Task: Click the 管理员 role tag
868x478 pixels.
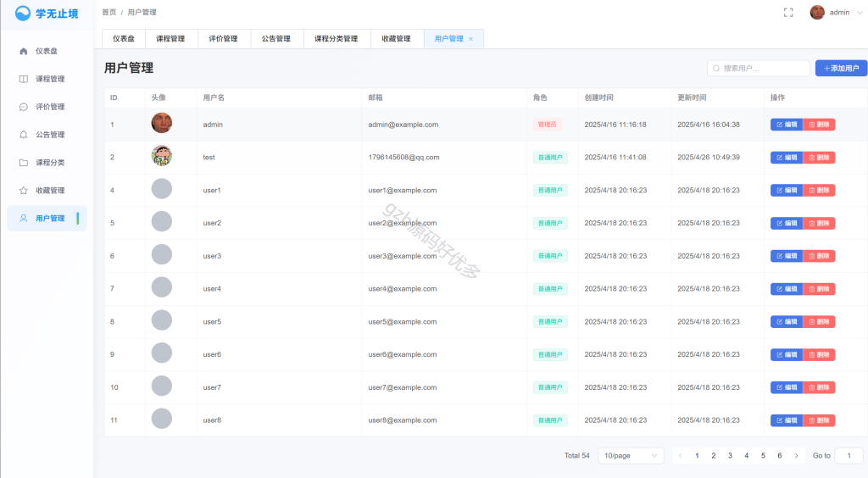Action: pos(547,125)
